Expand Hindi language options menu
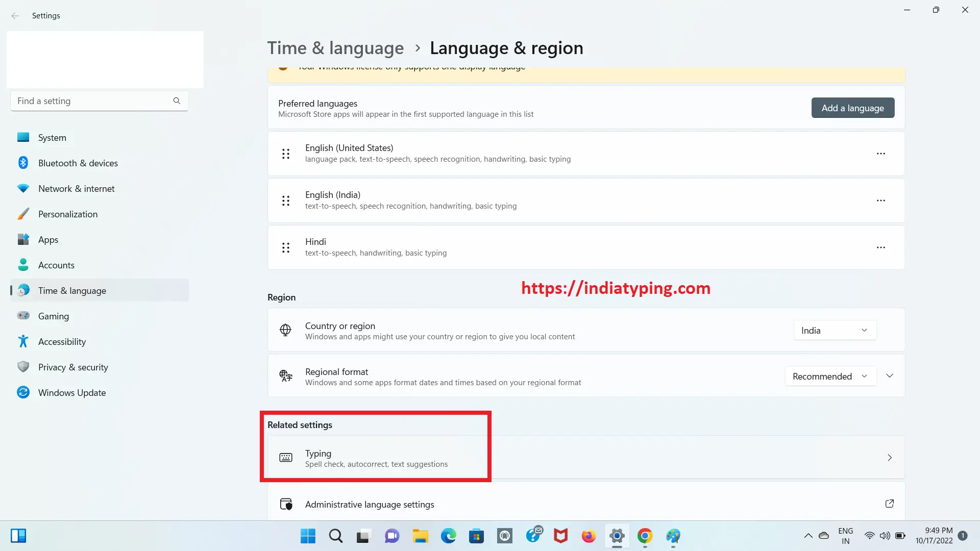This screenshot has width=980, height=551. 881,247
